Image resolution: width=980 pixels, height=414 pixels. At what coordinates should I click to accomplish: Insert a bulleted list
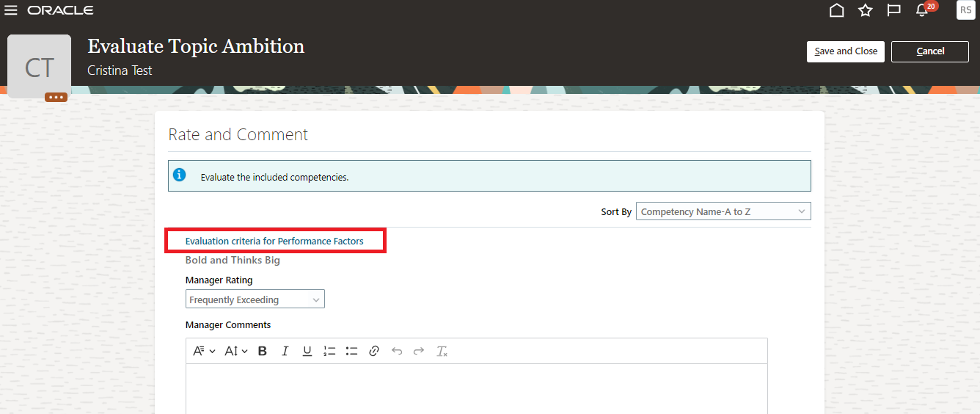[x=351, y=351]
